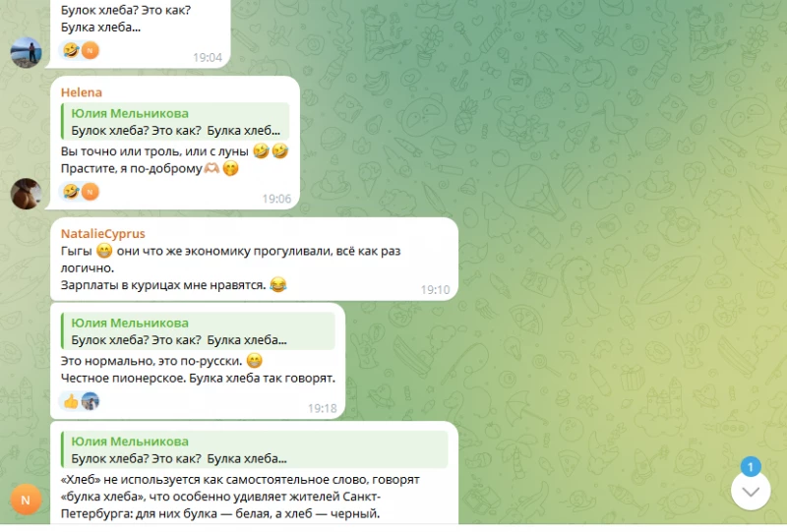
Task: Select the 19:10 timestamp on NatalieCyprus's message
Action: 435,289
